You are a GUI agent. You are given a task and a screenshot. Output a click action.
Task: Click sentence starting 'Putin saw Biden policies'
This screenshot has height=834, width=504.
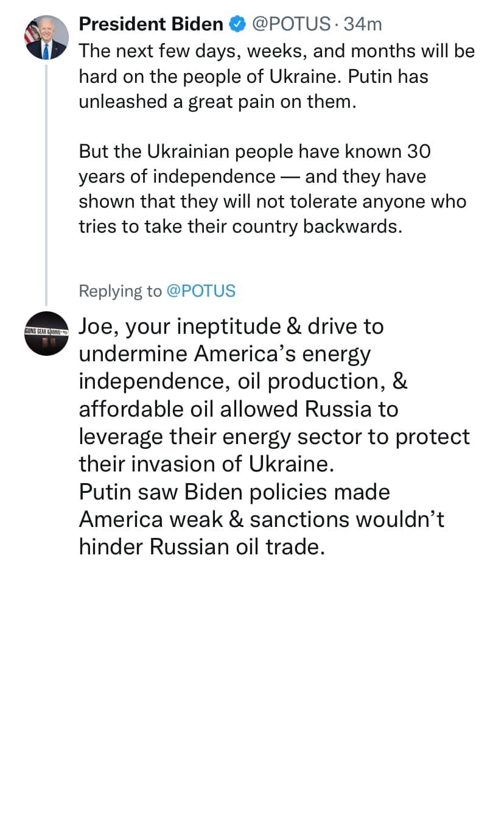click(x=234, y=492)
